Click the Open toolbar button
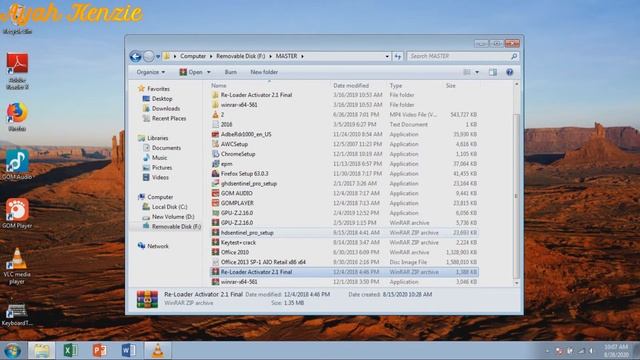 click(191, 72)
